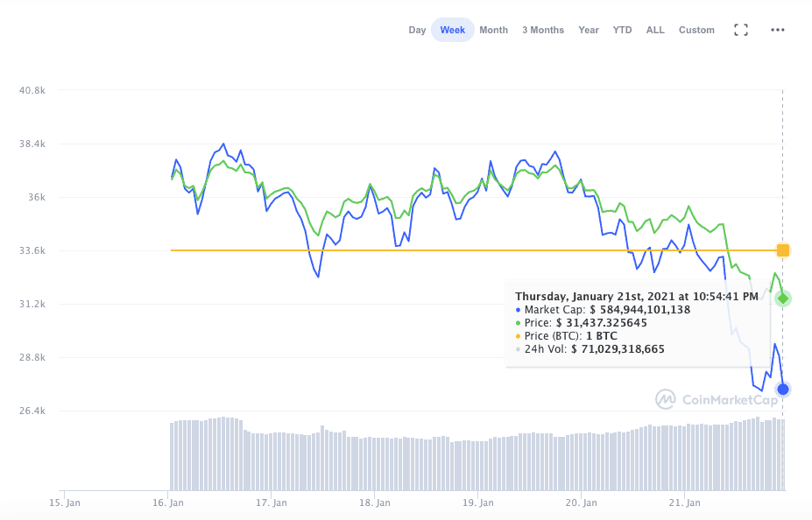Open the Custom date range picker
812x520 pixels.
[696, 30]
